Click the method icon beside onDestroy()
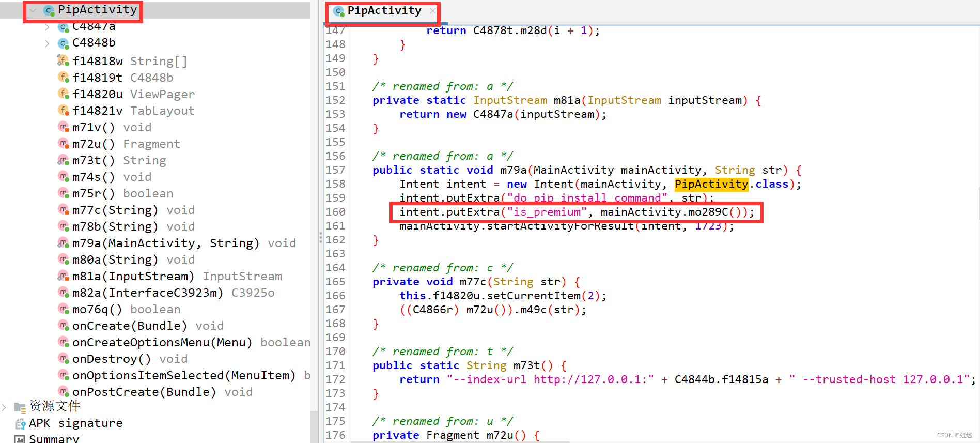This screenshot has height=443, width=980. click(63, 359)
